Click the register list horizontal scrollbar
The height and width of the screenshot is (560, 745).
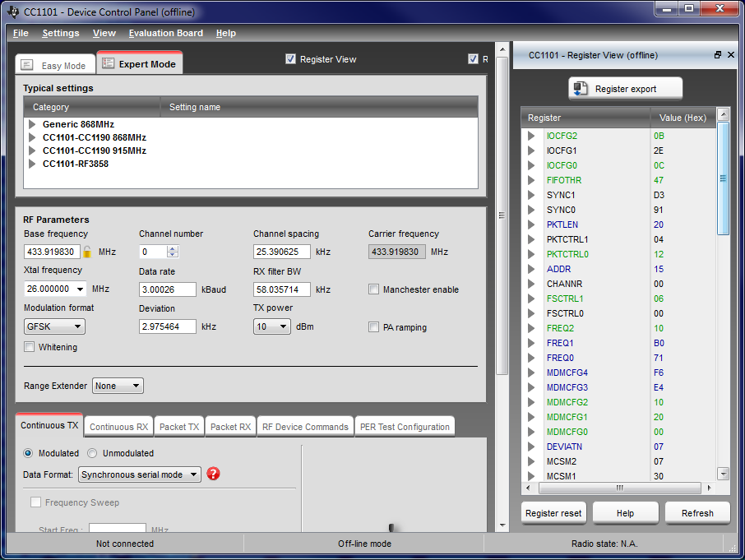[x=619, y=488]
